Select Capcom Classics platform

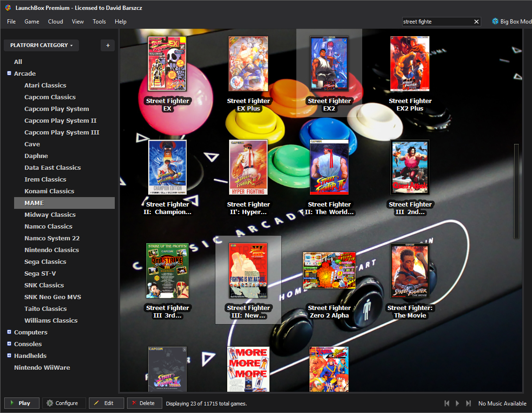coord(50,97)
